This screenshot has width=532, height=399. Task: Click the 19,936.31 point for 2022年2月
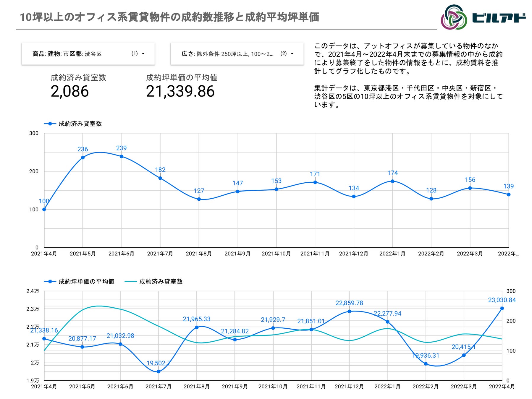point(426,364)
